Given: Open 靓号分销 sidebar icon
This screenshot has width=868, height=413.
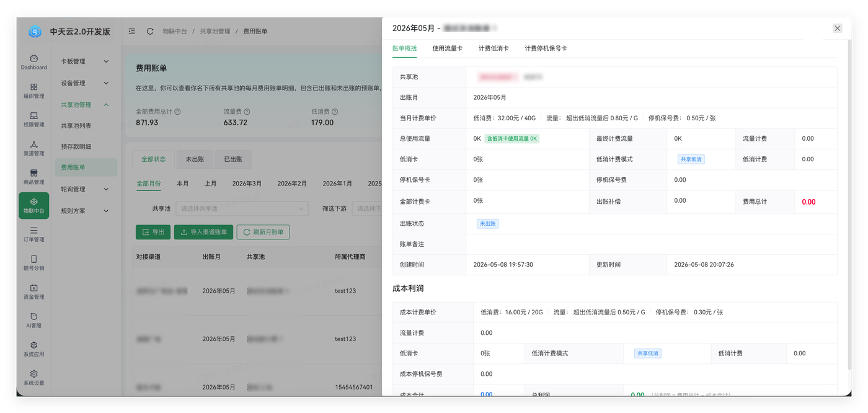Looking at the screenshot, I should pyautogui.click(x=33, y=263).
